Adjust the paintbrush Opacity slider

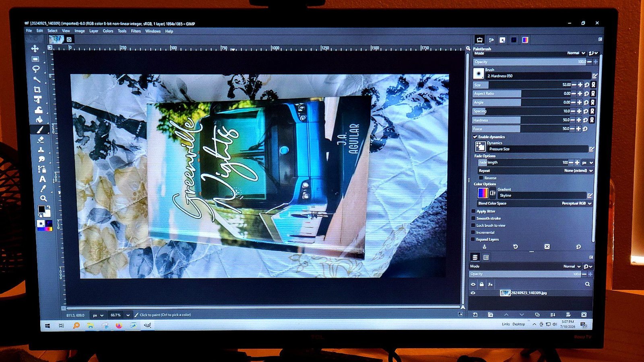click(530, 62)
